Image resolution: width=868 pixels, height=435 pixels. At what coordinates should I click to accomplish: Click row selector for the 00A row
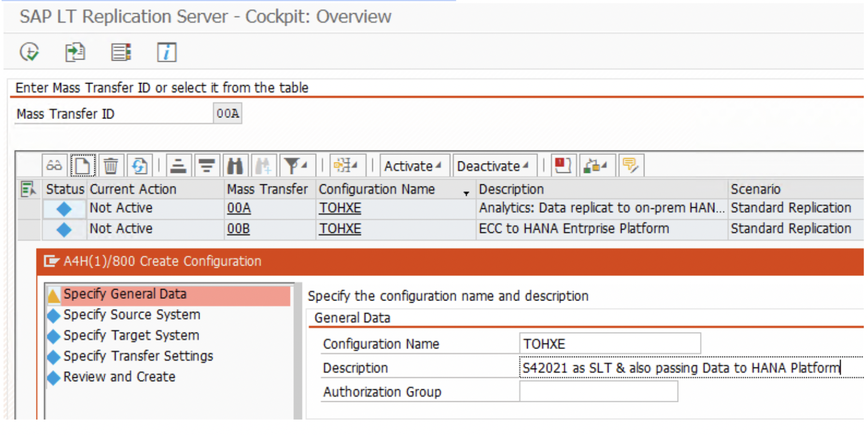point(30,209)
